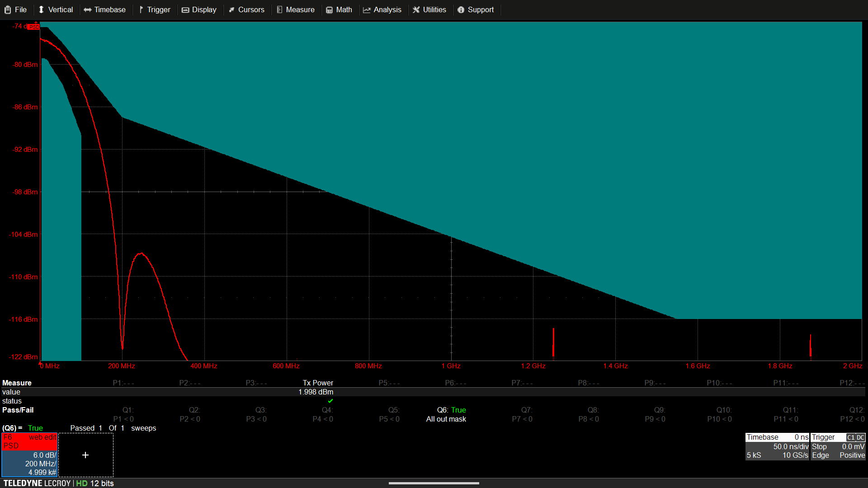Click the Analysis chart icon

coord(367,10)
